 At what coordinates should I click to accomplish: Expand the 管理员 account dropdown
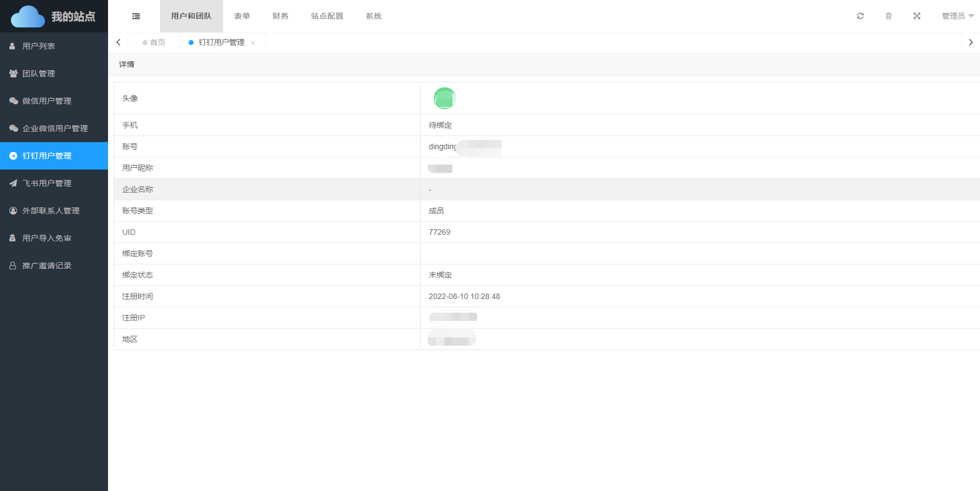(957, 16)
